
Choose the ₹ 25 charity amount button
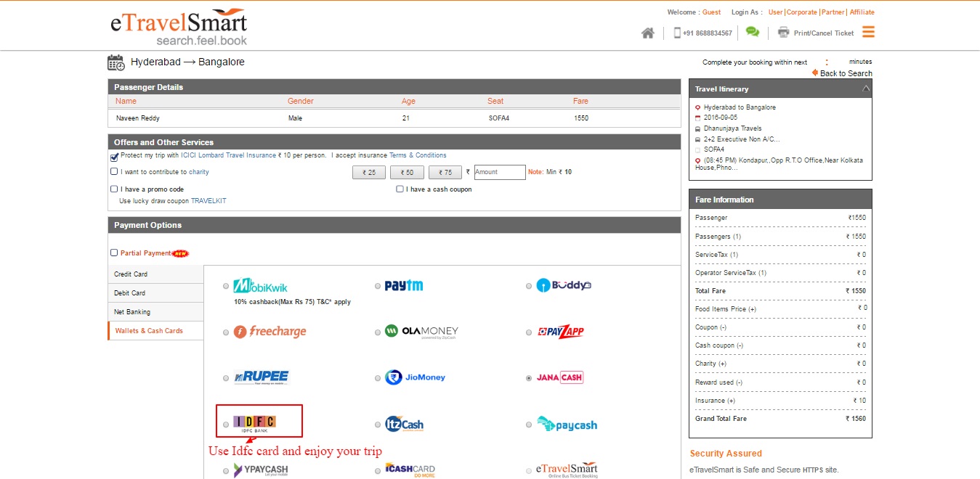coord(369,173)
